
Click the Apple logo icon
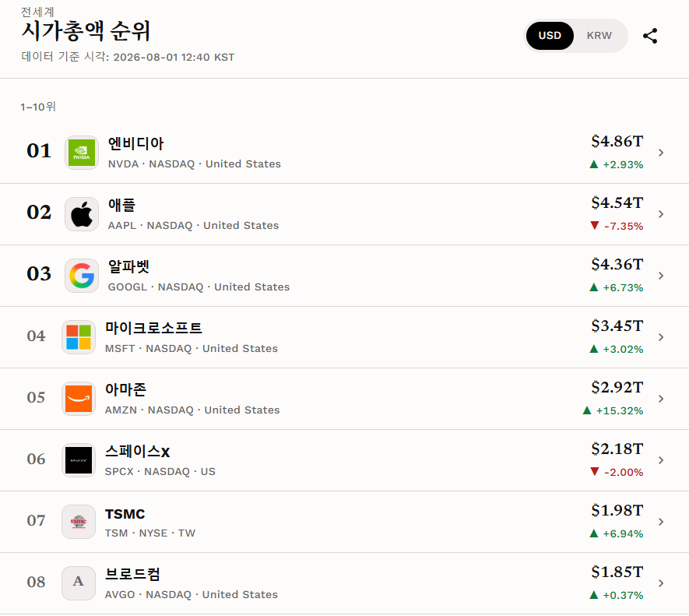[x=81, y=214]
